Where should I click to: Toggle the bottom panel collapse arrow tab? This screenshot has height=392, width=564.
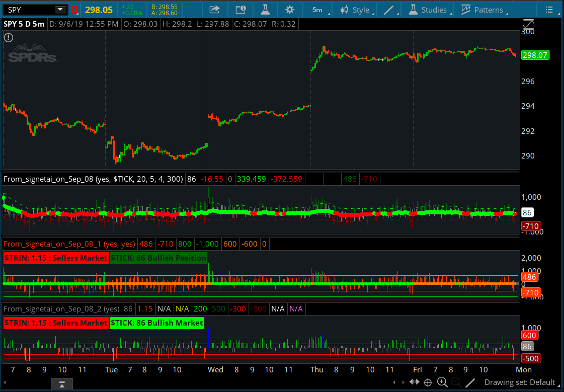click(61, 385)
